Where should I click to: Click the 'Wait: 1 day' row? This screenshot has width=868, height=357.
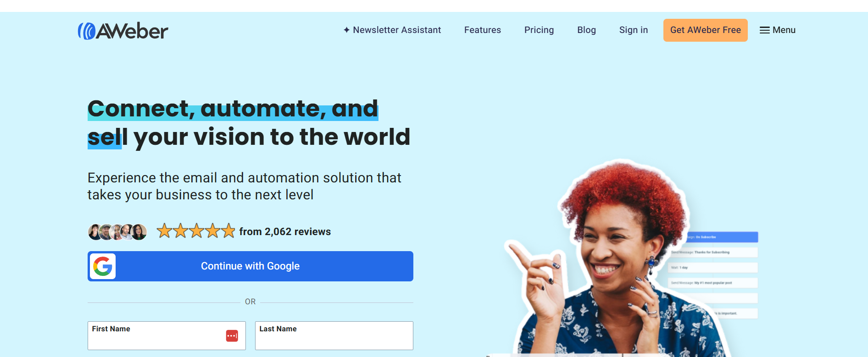click(713, 268)
